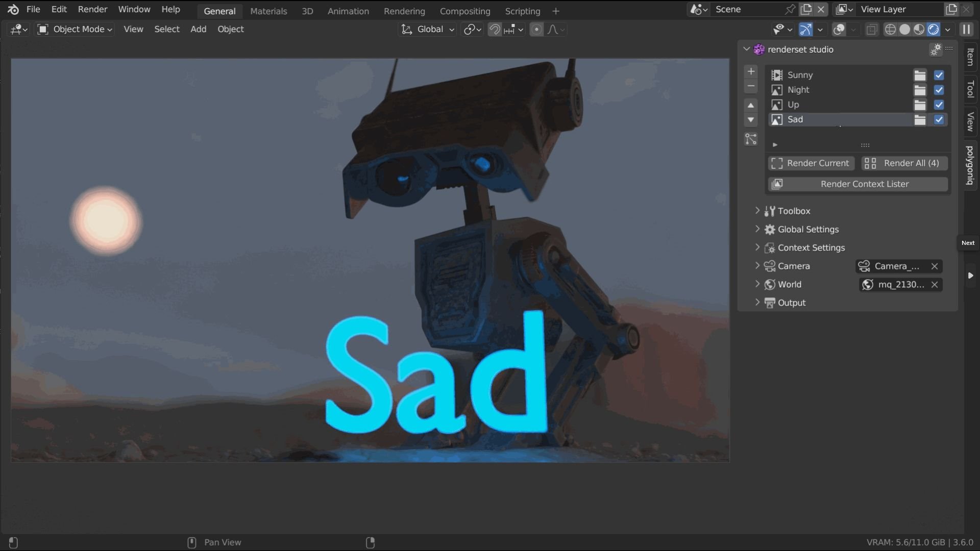
Task: Expand the context list filter triangle
Action: [775, 145]
